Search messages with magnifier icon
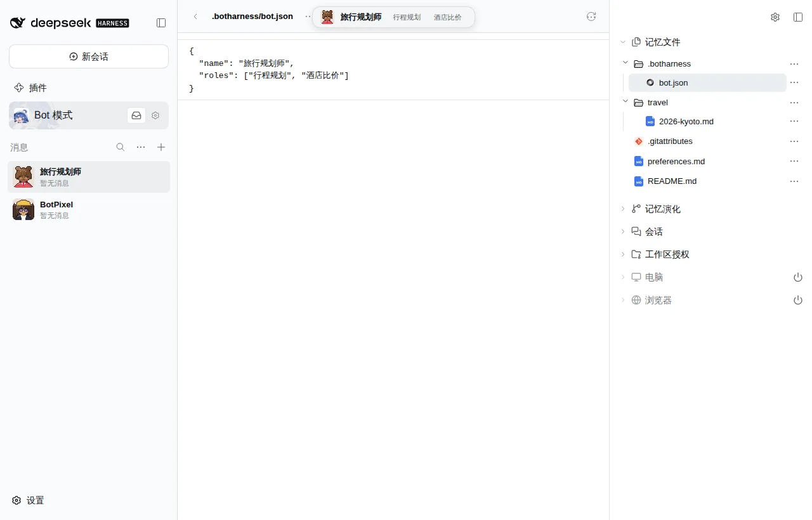 pos(121,147)
